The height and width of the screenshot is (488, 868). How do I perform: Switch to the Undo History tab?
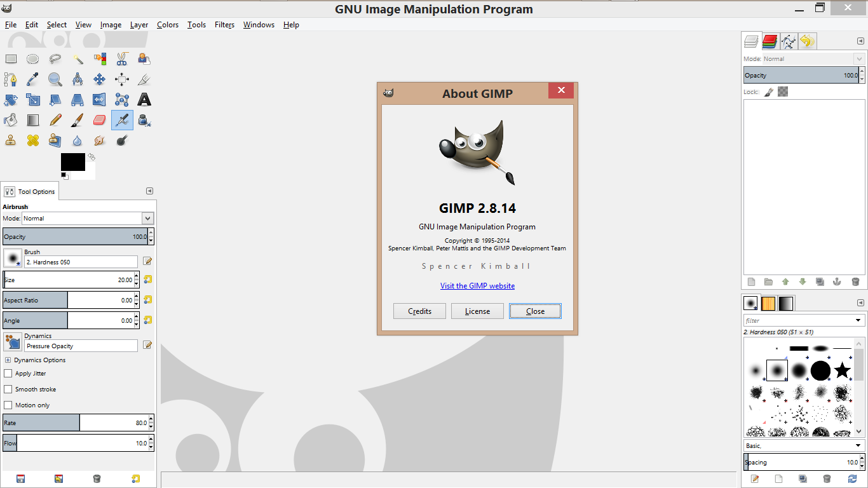(807, 42)
